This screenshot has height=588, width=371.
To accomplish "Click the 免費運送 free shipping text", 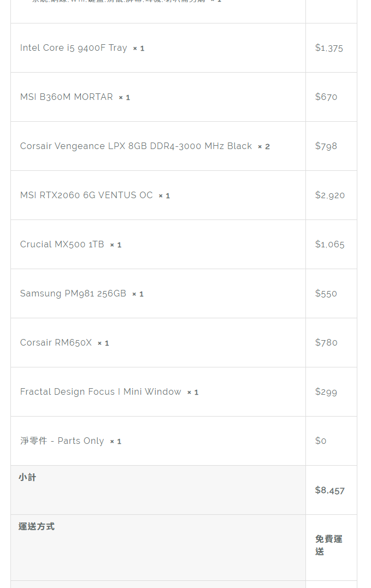I will point(328,545).
